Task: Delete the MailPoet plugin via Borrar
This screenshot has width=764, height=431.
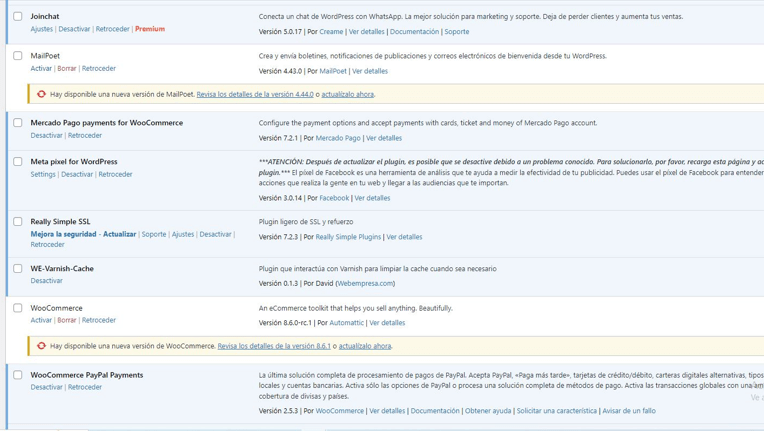Action: [x=67, y=68]
